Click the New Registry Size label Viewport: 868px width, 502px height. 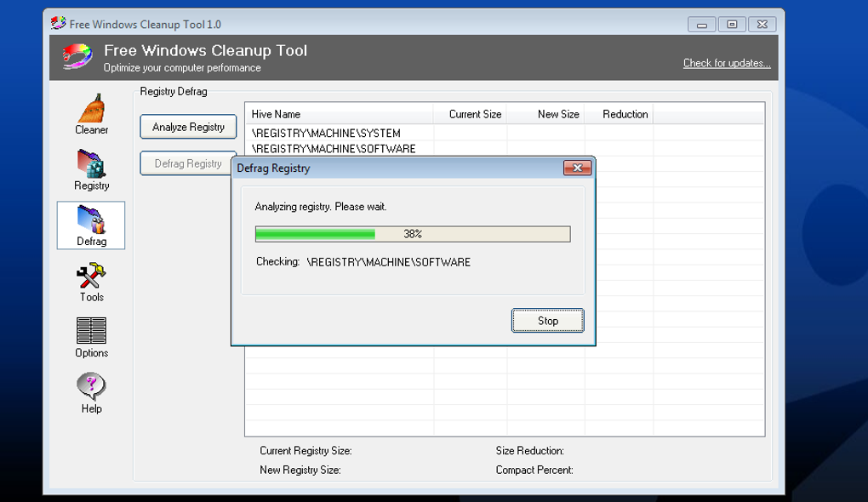tap(300, 470)
